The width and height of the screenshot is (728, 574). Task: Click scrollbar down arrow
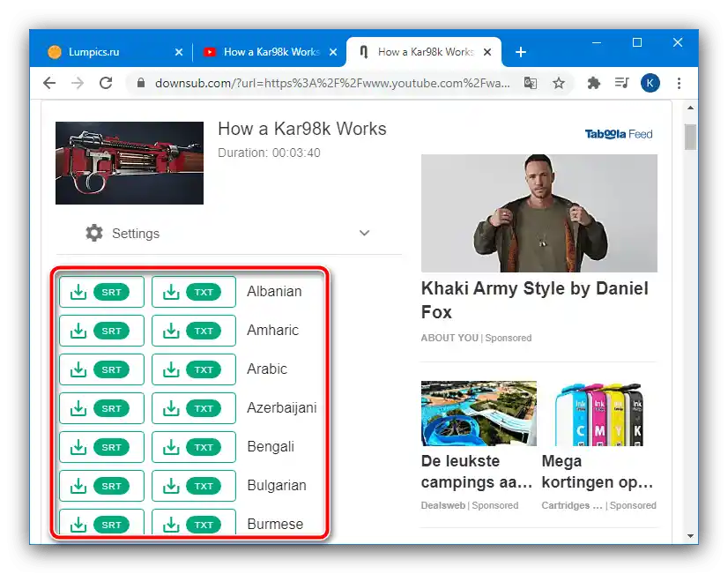click(690, 536)
